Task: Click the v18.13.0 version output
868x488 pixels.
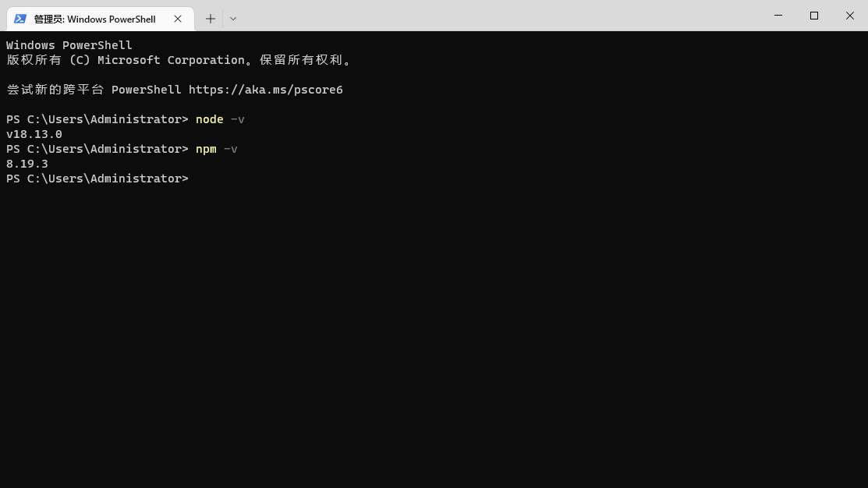Action: pos(34,134)
